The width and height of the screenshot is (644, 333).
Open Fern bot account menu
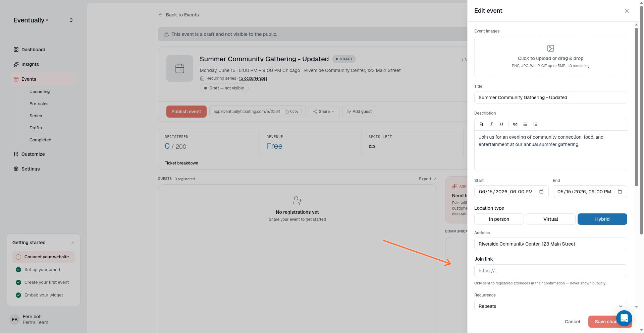click(x=44, y=320)
